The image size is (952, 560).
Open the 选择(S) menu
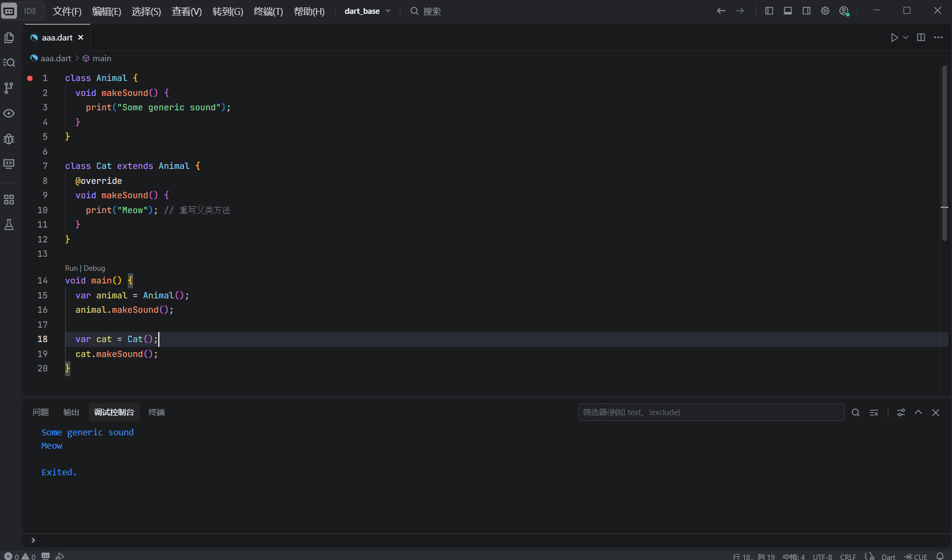coord(147,11)
